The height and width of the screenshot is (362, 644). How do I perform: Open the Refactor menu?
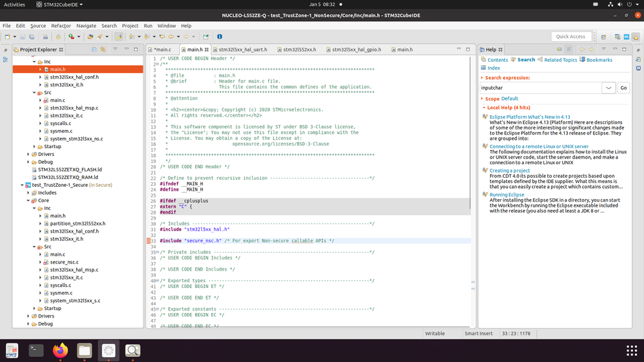(x=61, y=26)
